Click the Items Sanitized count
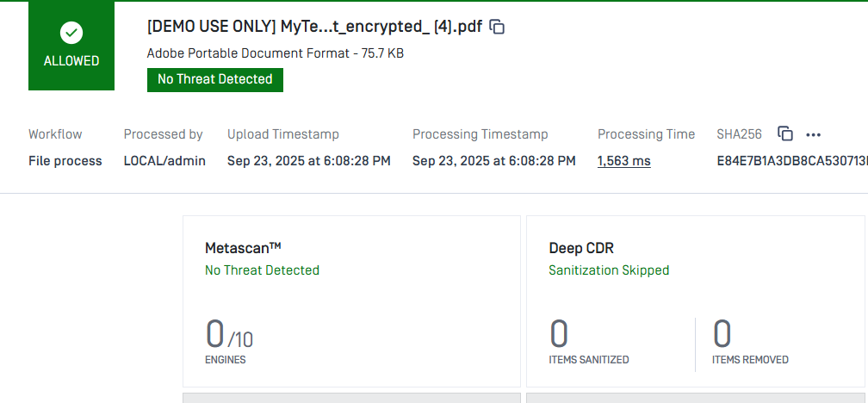Viewport: 868px width, 403px height. tap(559, 334)
